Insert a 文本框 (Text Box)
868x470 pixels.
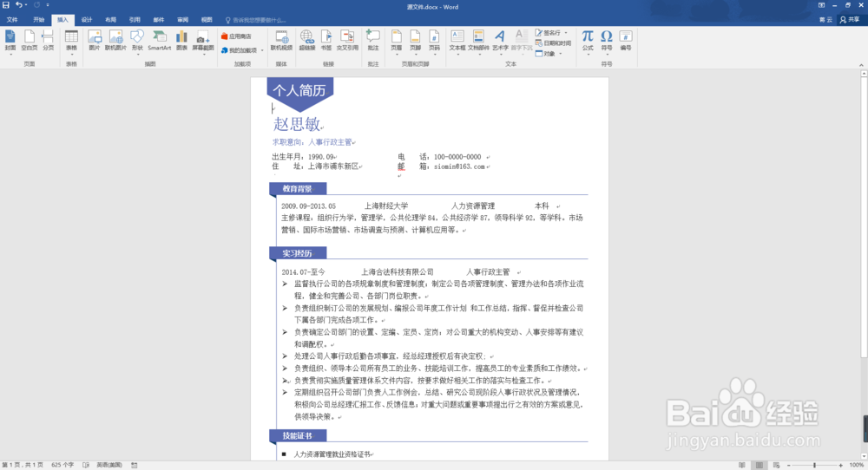pos(457,42)
